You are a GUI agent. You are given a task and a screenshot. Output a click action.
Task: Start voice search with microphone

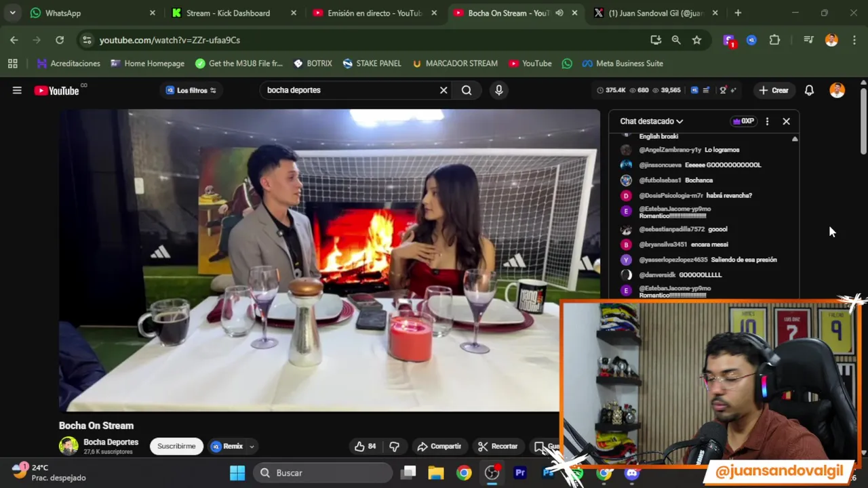498,90
